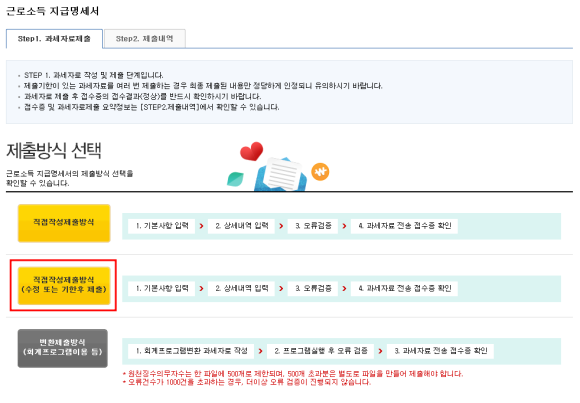Screen dimensions: 580x403
Task: Click the line 'STEP 1. 과세자료 작성 및 제출 단계입니다.'
Action: point(94,75)
